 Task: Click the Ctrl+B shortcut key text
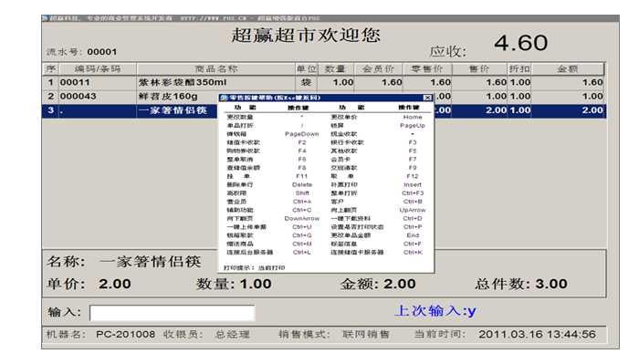[x=413, y=202]
